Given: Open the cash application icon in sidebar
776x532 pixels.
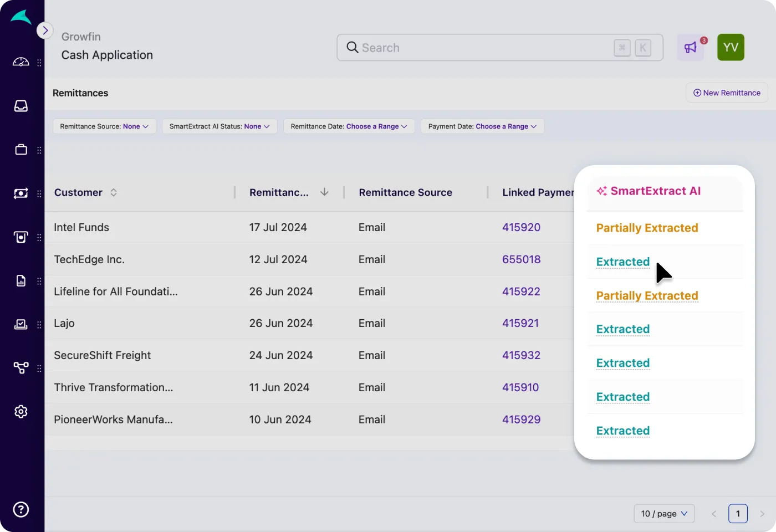Looking at the screenshot, I should (21, 193).
